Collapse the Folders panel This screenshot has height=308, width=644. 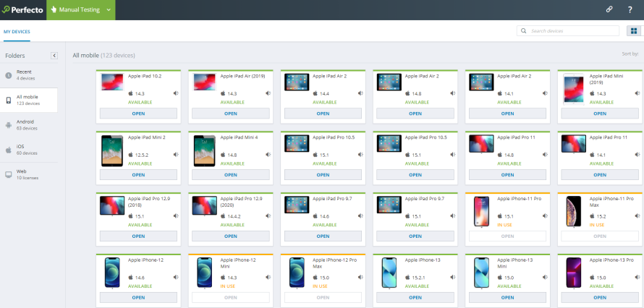(x=54, y=56)
